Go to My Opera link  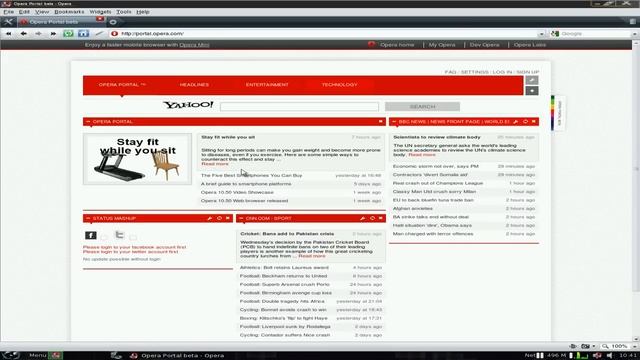[x=442, y=45]
